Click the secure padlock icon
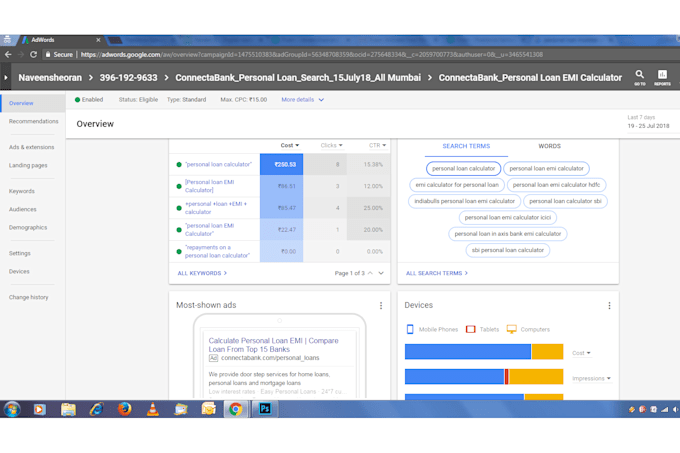This screenshot has width=680, height=453. click(48, 55)
